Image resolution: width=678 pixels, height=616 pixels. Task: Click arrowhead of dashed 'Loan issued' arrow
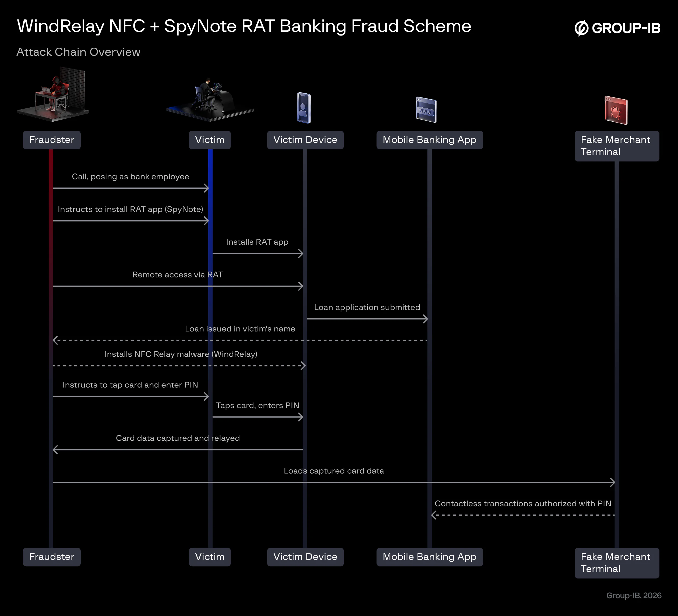55,340
